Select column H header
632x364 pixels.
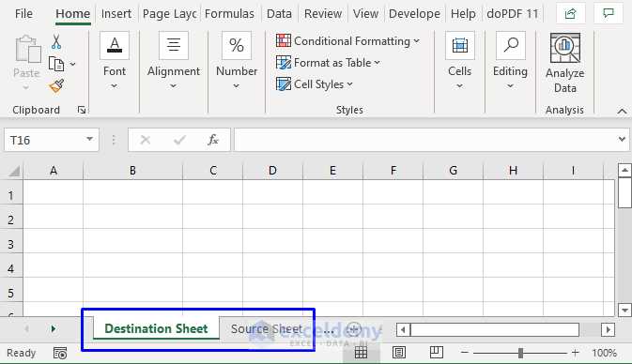point(513,171)
